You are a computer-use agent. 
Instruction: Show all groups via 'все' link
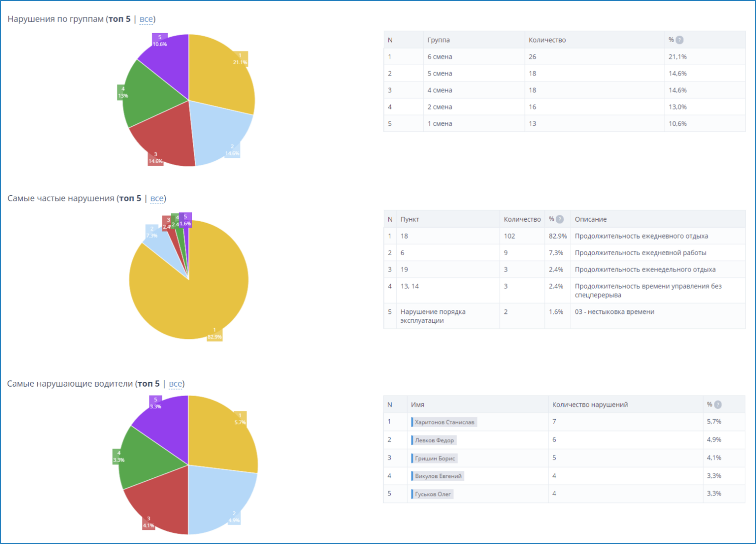pos(146,19)
